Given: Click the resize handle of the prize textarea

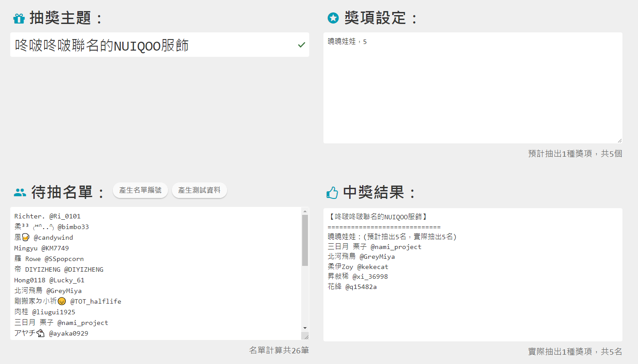Looking at the screenshot, I should pyautogui.click(x=619, y=140).
